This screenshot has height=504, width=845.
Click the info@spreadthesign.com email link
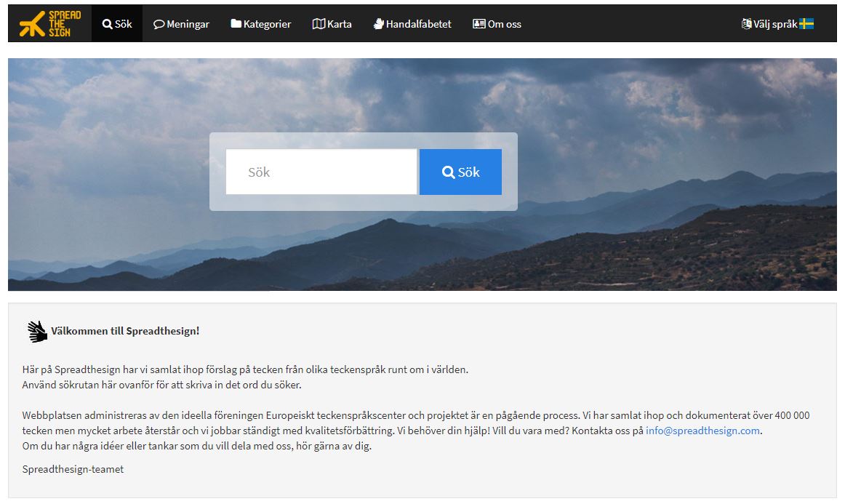(702, 431)
